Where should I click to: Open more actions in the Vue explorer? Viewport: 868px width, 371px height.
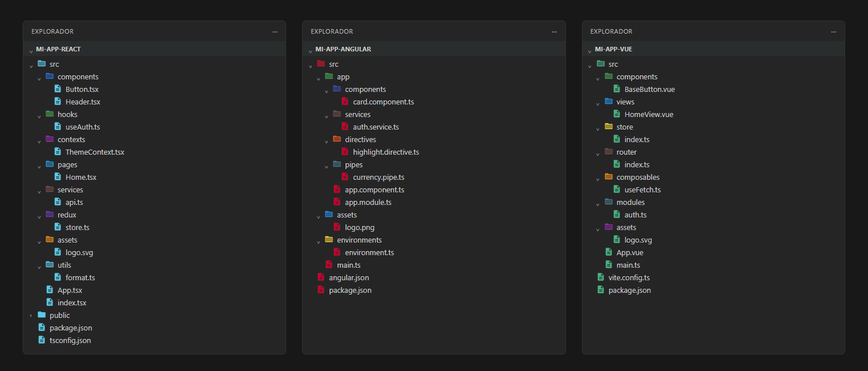pyautogui.click(x=834, y=31)
